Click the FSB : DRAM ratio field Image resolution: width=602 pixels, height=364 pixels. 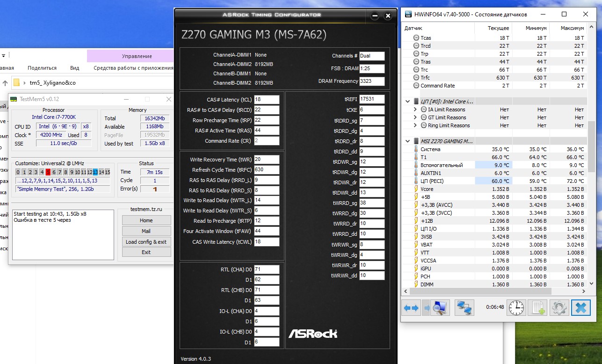point(372,69)
